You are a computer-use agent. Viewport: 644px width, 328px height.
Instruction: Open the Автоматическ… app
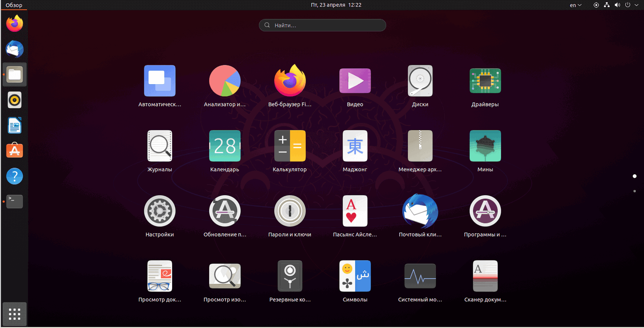point(160,81)
